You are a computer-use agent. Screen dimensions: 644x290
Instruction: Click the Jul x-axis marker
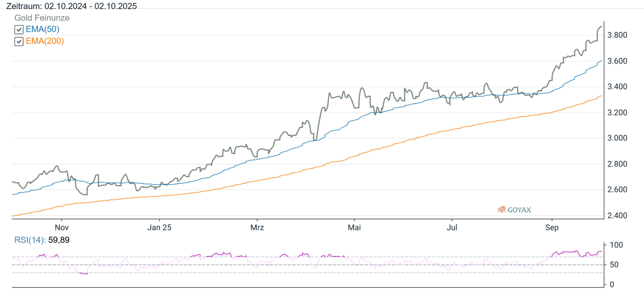coord(452,228)
